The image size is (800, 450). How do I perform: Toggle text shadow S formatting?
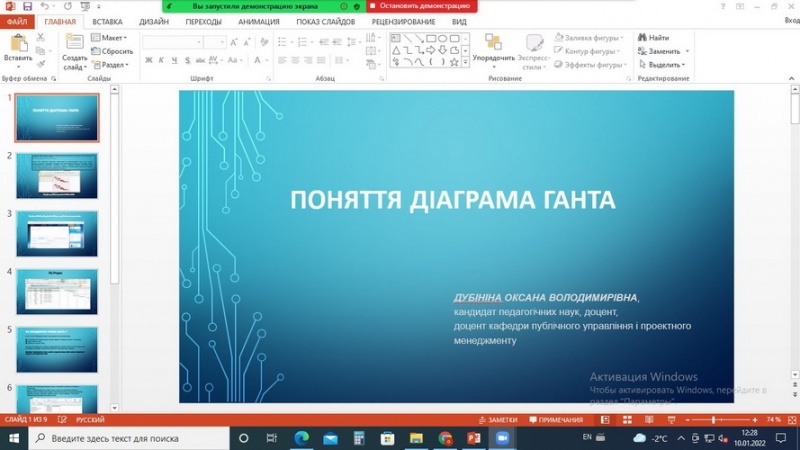pos(187,60)
